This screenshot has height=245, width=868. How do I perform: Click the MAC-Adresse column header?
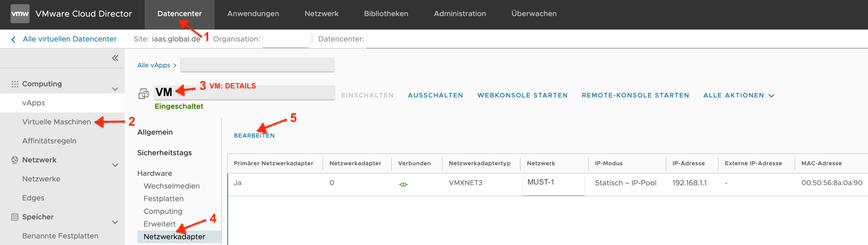(822, 163)
